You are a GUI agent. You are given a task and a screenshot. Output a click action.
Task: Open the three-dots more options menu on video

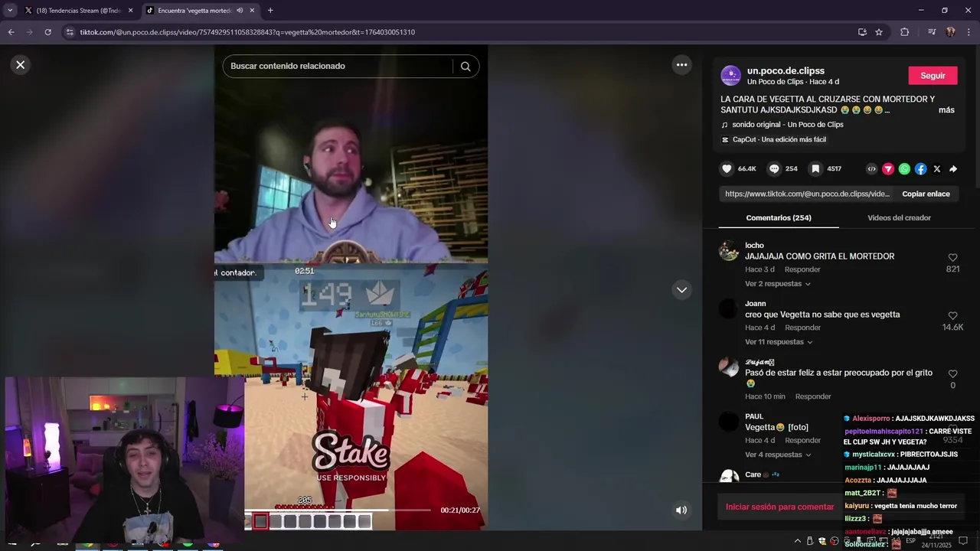(681, 65)
